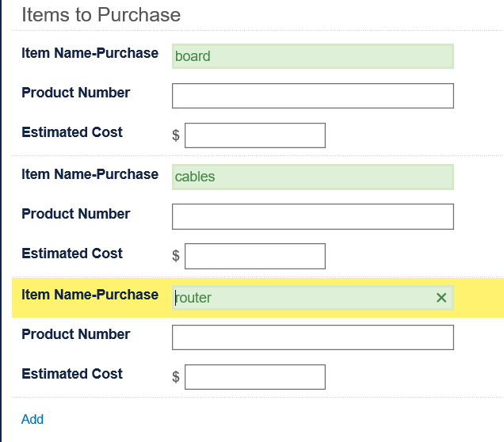Screen dimensions: 504x442
Task: Click the Item Name-Purchase label beside "cables"
Action: point(90,174)
